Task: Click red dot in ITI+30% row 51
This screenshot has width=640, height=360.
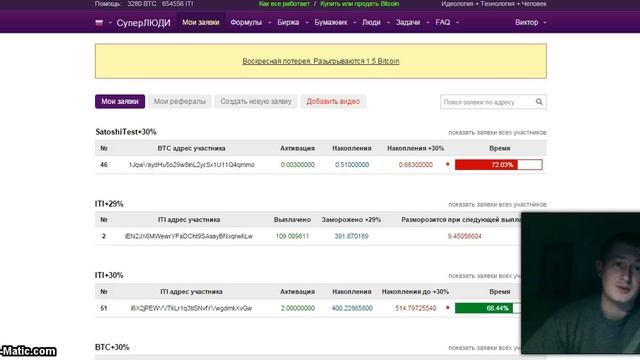Action: [447, 308]
